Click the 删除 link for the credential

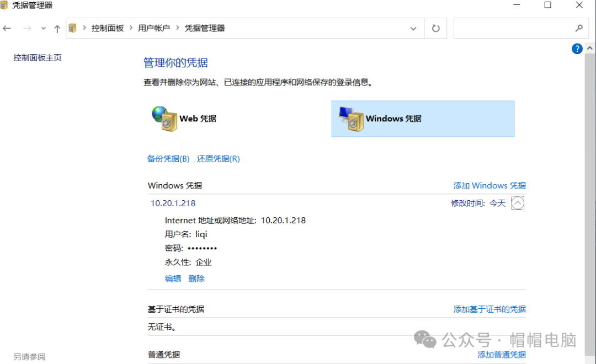(x=196, y=279)
